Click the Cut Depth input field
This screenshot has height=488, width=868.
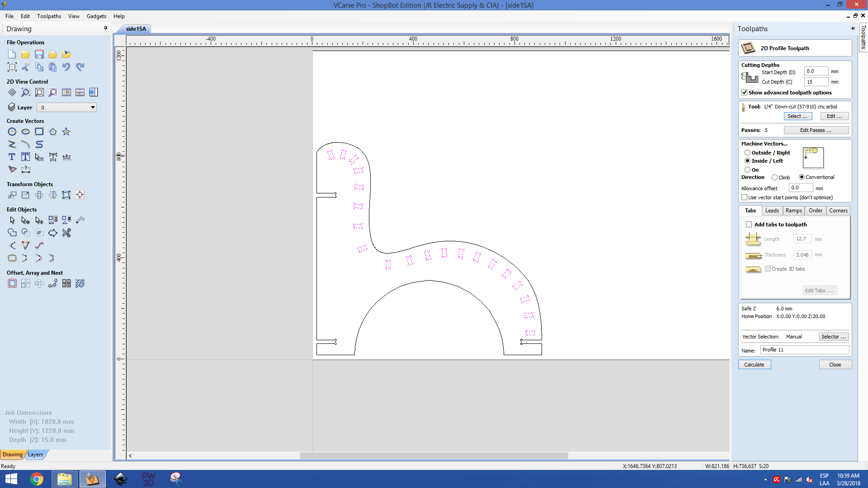click(816, 82)
